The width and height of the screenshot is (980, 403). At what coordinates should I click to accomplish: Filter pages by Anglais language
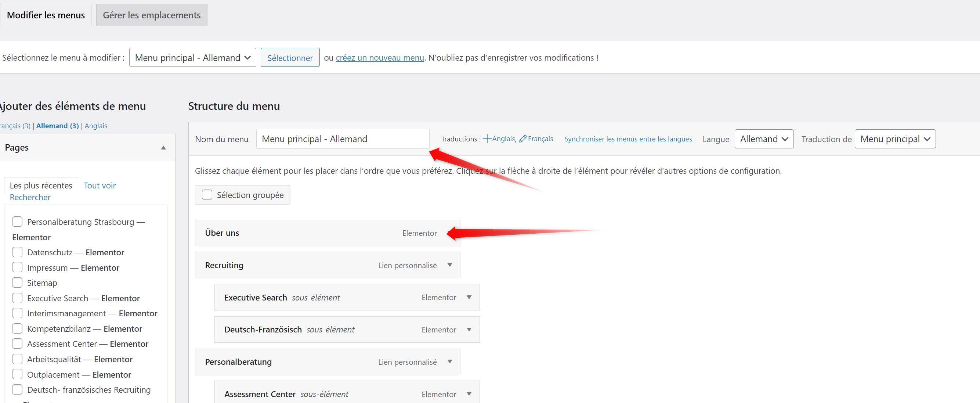tap(96, 126)
